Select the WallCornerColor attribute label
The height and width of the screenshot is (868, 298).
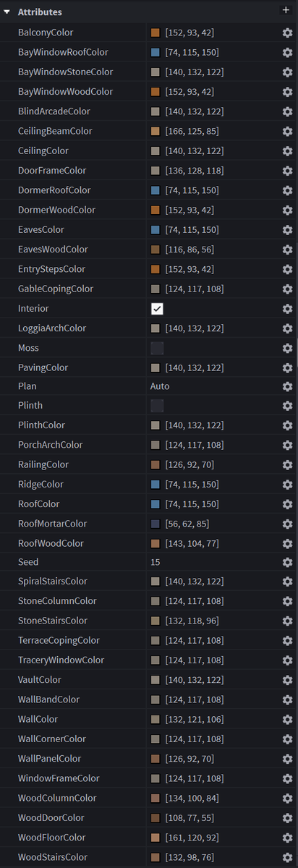coord(51,739)
